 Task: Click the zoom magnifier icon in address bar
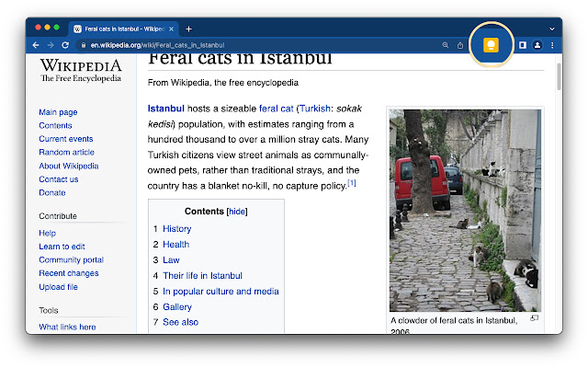point(445,44)
